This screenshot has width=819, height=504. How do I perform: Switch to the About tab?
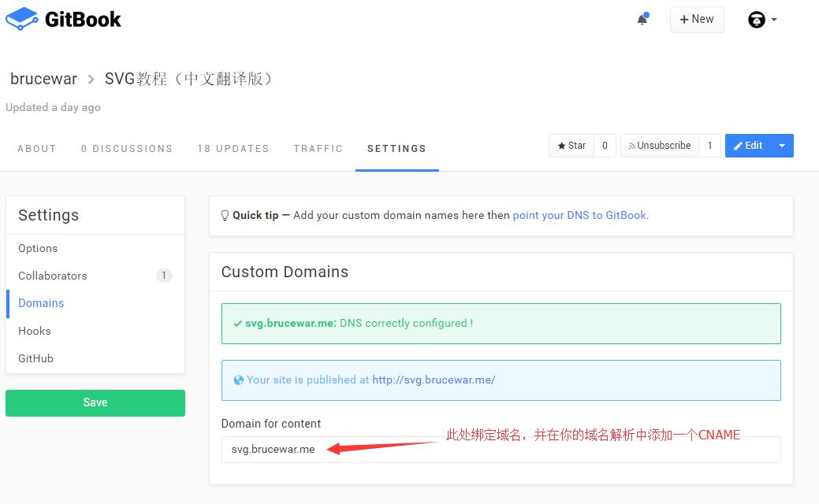[36, 149]
